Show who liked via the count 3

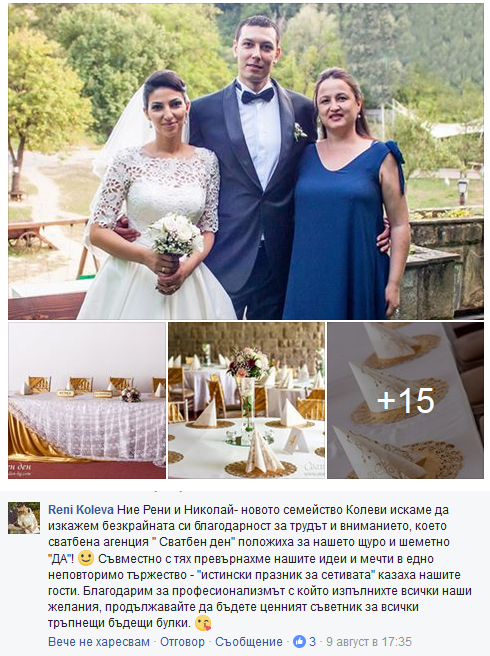[312, 641]
